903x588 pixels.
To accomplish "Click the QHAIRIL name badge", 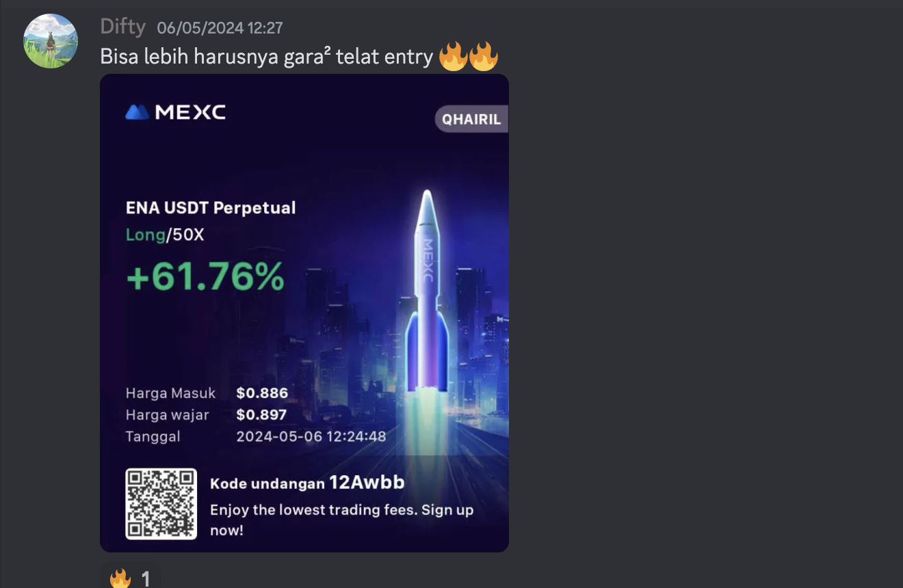I will click(x=471, y=119).
